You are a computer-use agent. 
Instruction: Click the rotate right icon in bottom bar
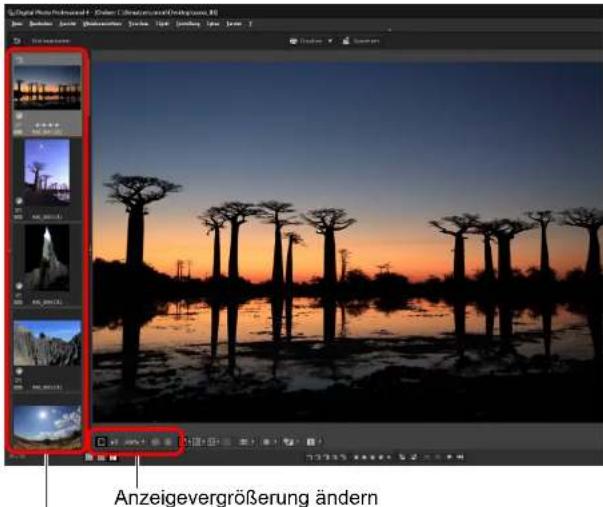(x=414, y=457)
